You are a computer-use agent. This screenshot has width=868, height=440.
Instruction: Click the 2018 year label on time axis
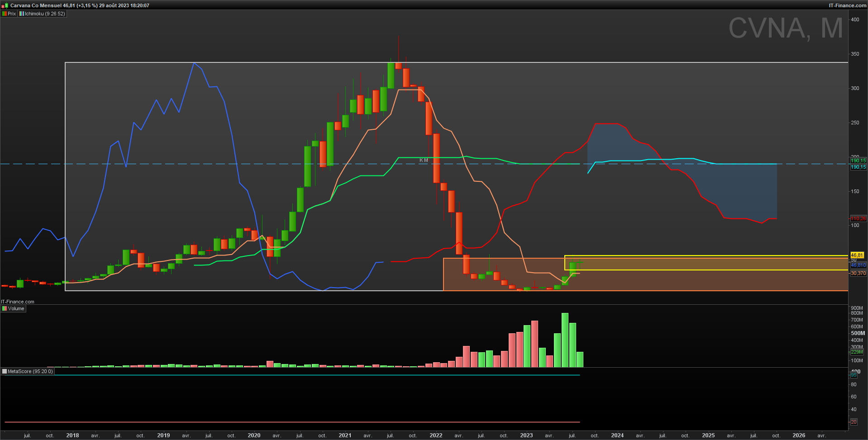72,435
